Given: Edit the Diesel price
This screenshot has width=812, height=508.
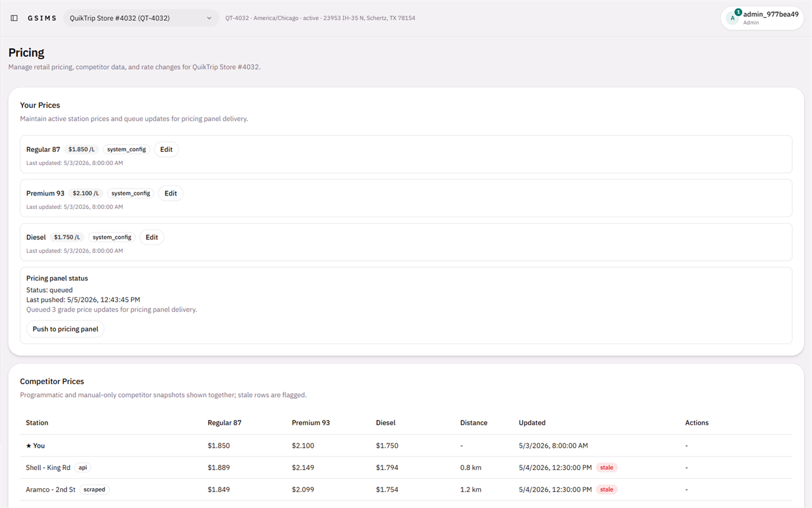Looking at the screenshot, I should 152,237.
